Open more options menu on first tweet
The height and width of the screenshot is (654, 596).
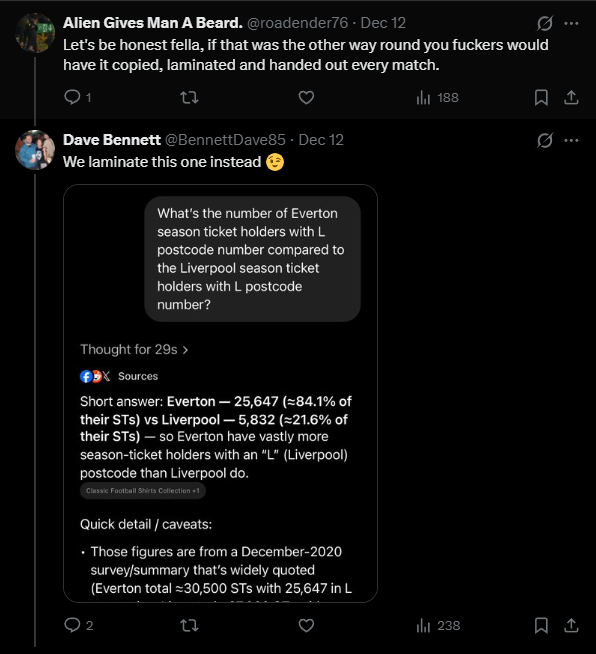(571, 23)
